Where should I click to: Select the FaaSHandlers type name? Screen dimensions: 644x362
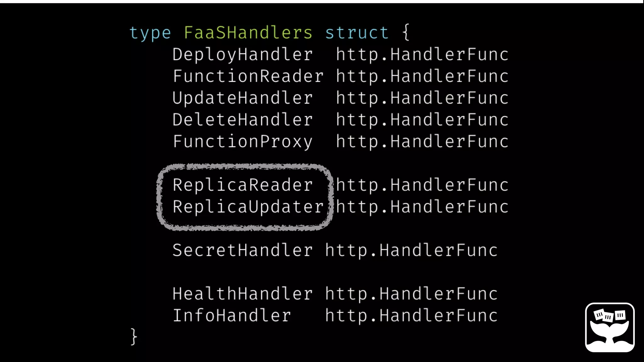click(248, 33)
